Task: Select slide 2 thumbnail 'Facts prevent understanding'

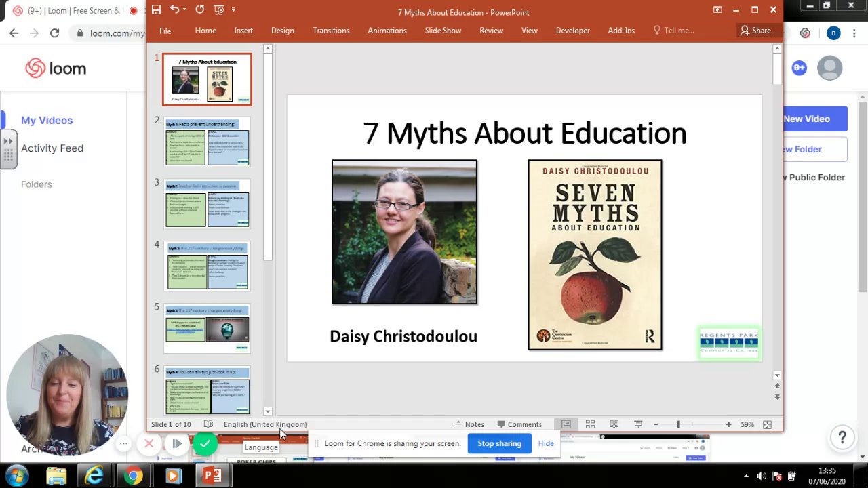Action: tap(207, 142)
